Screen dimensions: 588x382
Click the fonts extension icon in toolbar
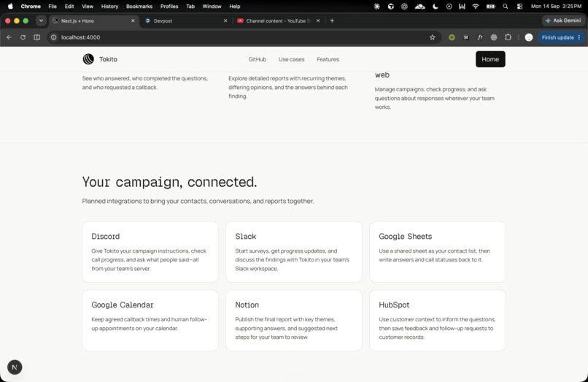[479, 37]
